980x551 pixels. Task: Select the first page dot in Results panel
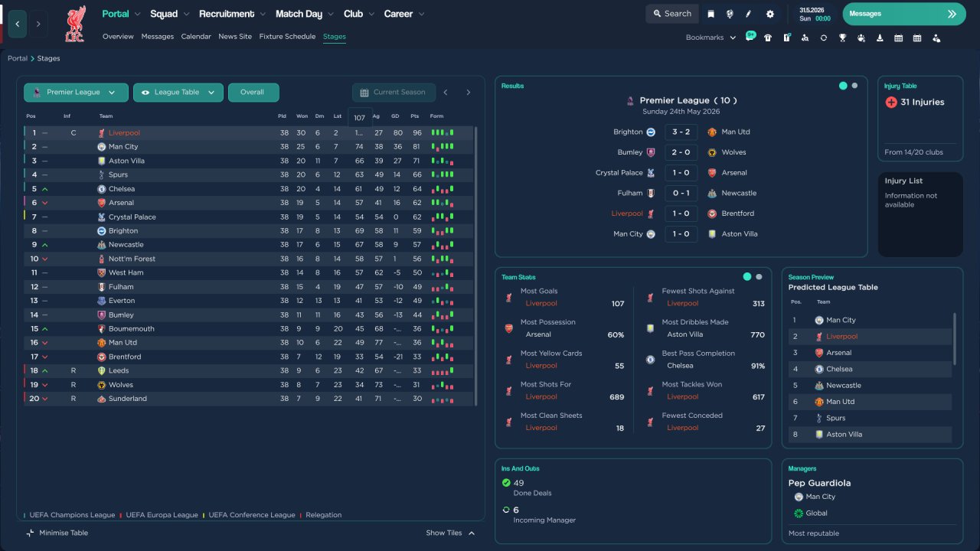coord(843,86)
